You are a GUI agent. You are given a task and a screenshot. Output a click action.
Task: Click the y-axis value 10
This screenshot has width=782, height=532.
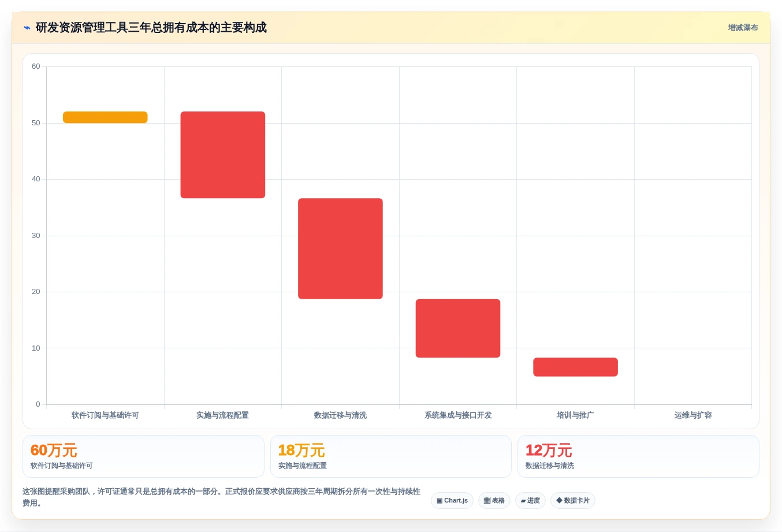(36, 348)
